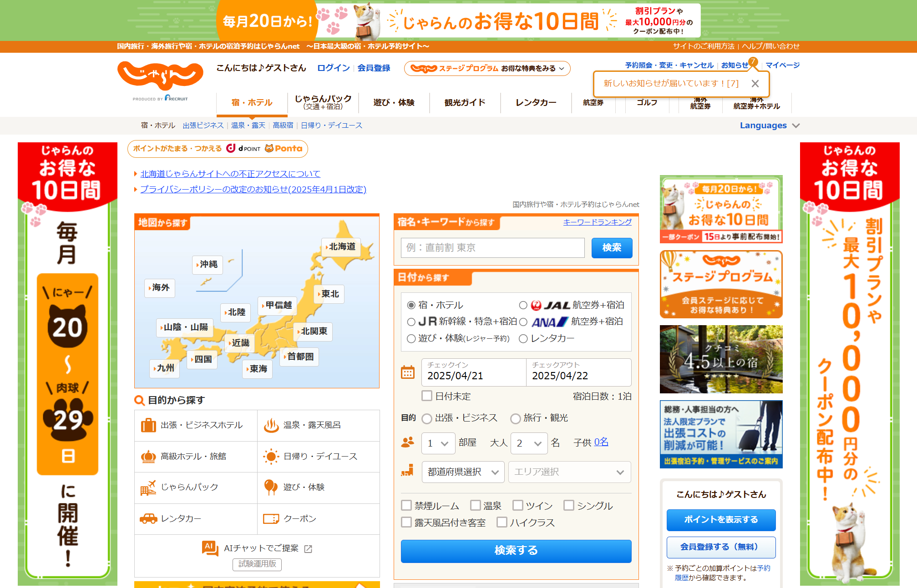
Task: Switch to the 宿・ホテル tab
Action: (x=252, y=103)
